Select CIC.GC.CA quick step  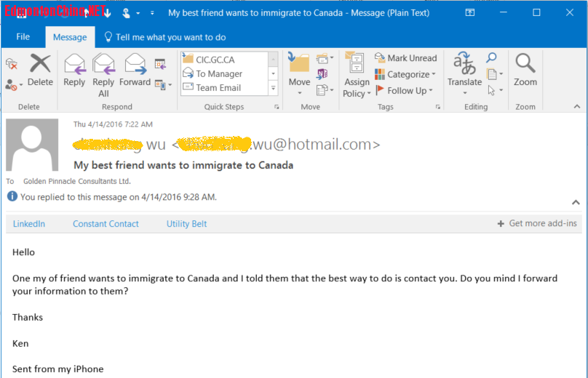(219, 59)
